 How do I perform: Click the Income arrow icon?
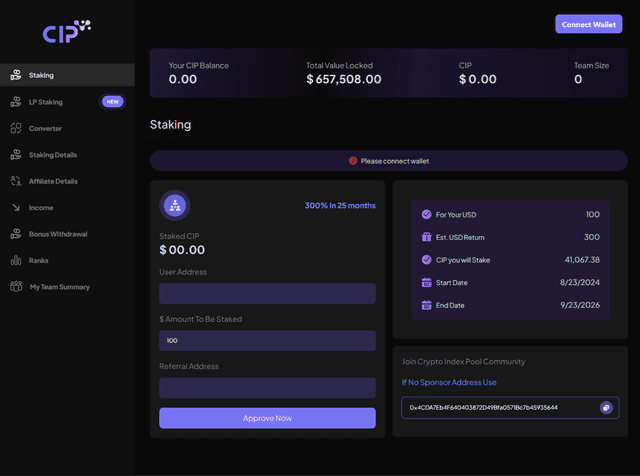pyautogui.click(x=16, y=208)
